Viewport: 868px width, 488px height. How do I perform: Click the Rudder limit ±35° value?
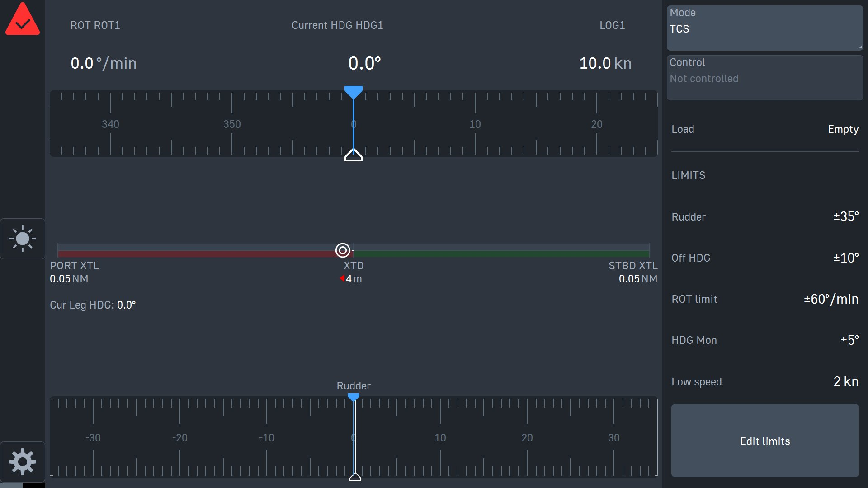click(846, 216)
